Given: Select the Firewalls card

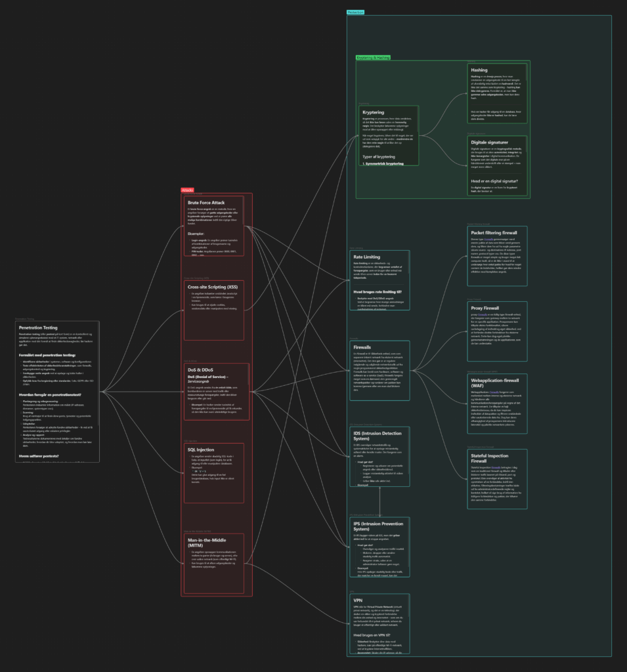Looking at the screenshot, I should coord(379,370).
